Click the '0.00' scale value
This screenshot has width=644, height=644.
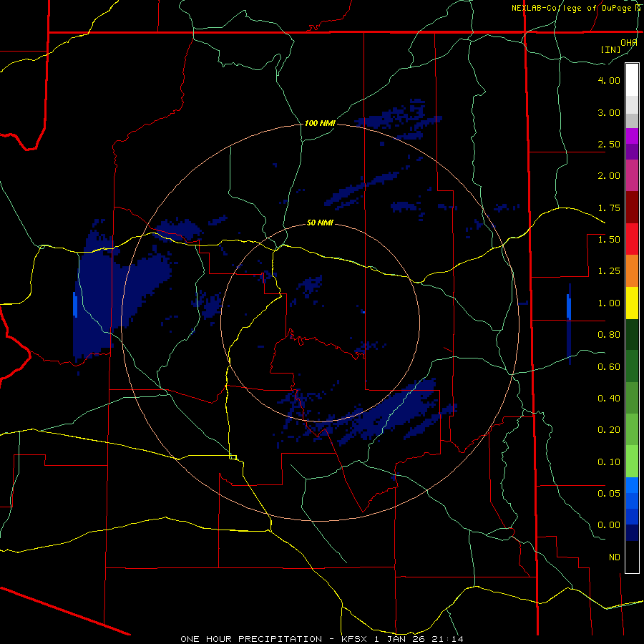[x=609, y=525]
